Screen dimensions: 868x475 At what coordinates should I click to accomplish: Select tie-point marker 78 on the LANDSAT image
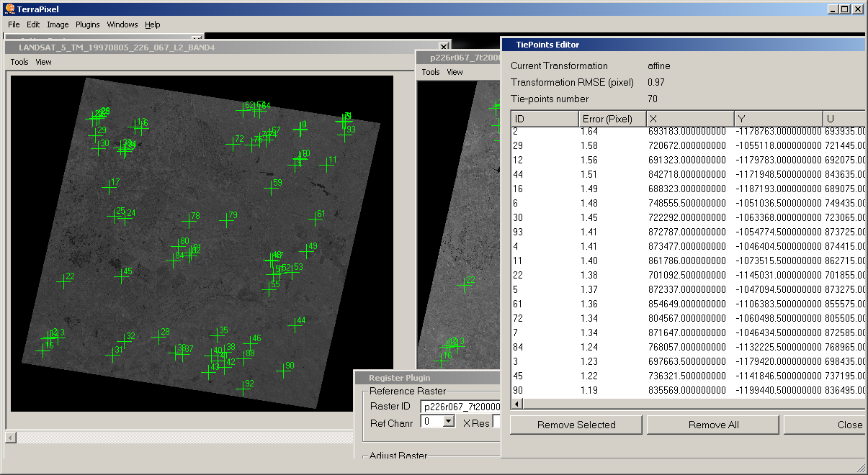(x=189, y=221)
